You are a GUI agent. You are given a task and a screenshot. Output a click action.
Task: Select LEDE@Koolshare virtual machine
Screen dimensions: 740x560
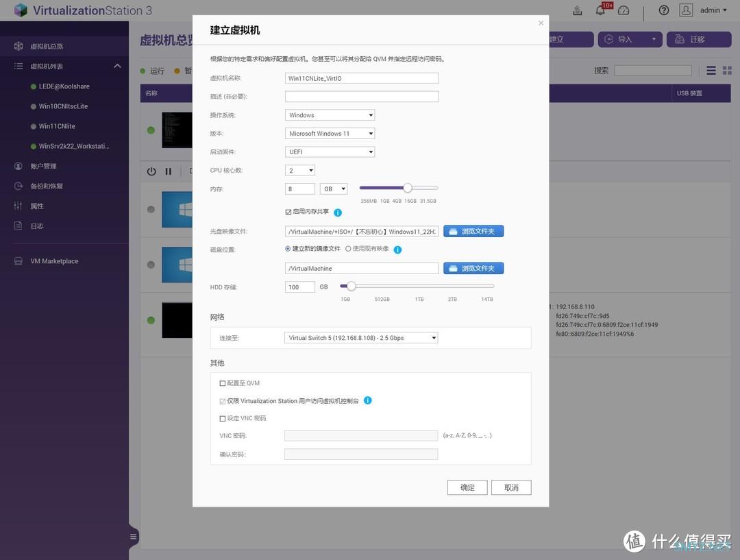tap(64, 86)
